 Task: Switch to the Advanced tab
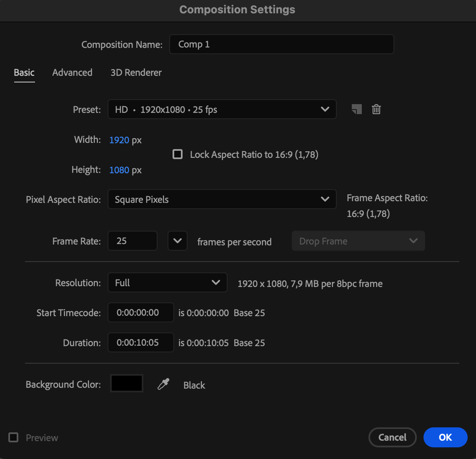(x=72, y=72)
